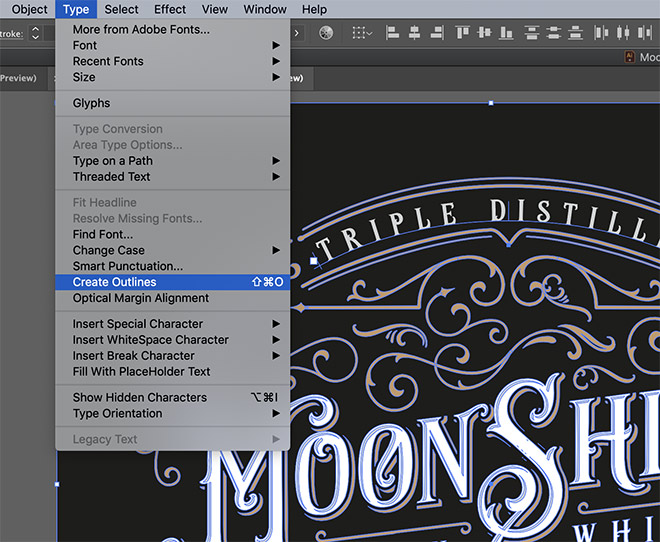Viewport: 660px width, 542px height.
Task: Select More from Adobe Fonts
Action: point(141,29)
